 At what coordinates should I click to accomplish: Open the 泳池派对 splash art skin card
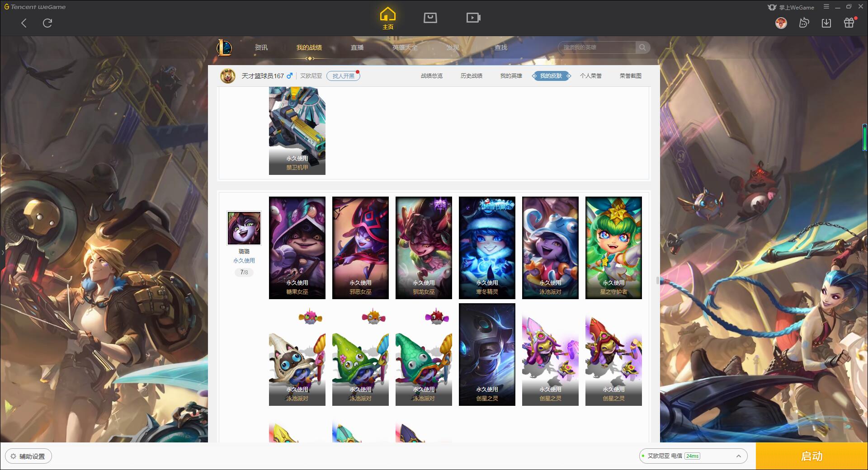tap(550, 248)
